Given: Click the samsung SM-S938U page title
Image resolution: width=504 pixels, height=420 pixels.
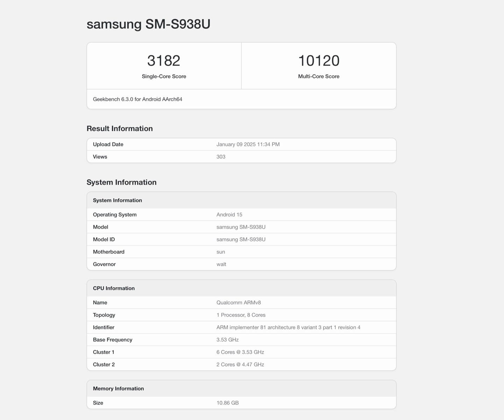Looking at the screenshot, I should tap(148, 24).
